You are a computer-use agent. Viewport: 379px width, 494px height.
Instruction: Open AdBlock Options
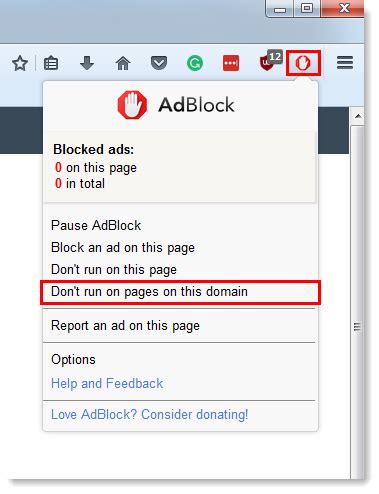[x=73, y=360]
